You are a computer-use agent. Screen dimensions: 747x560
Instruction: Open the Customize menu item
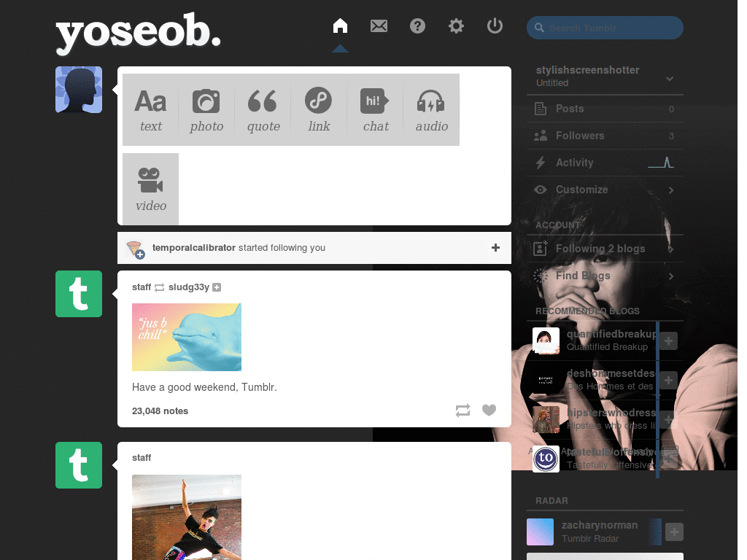pyautogui.click(x=605, y=190)
